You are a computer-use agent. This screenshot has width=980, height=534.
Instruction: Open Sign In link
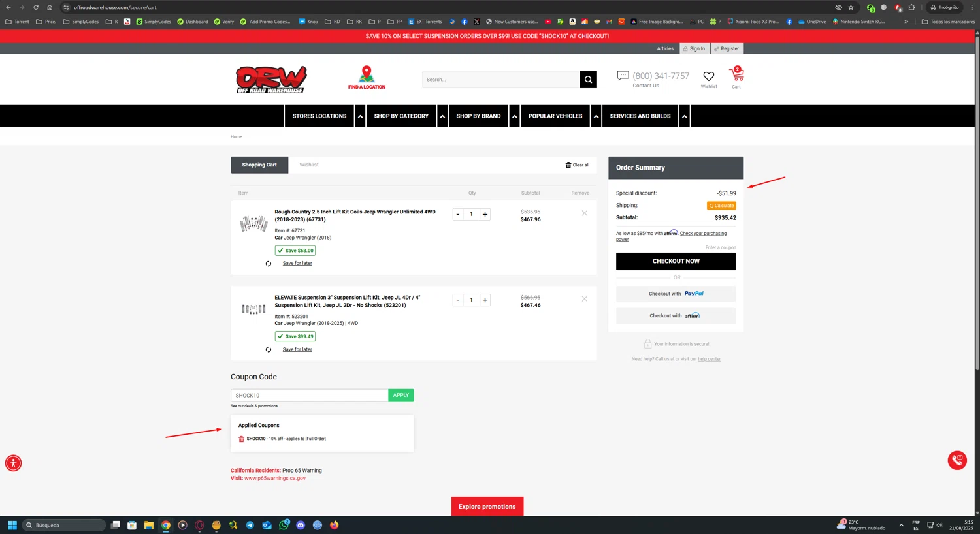[694, 48]
